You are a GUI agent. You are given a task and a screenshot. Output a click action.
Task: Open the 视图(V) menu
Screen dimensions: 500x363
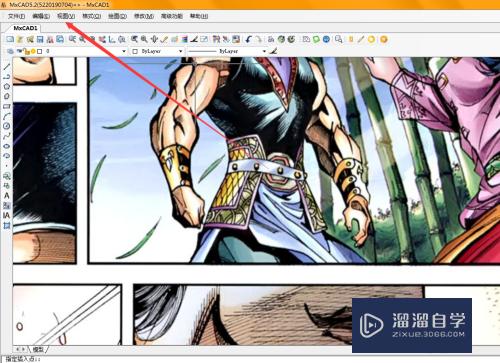[66, 16]
